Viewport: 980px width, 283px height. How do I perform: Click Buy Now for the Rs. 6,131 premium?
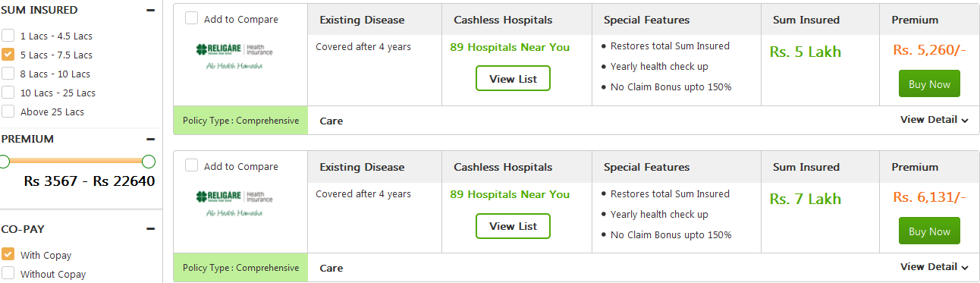coord(929,231)
